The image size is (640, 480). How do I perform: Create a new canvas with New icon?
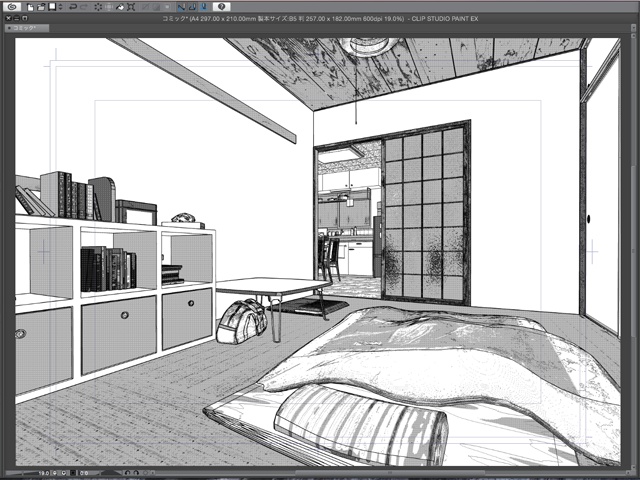click(x=30, y=7)
